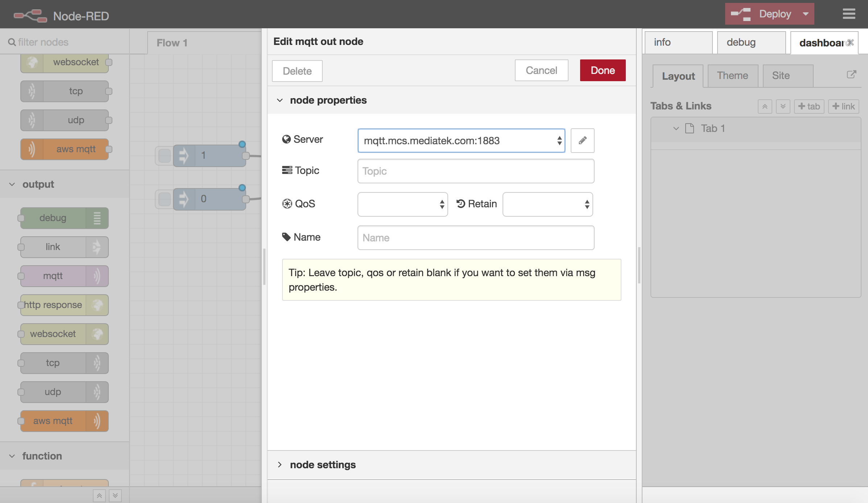Screen dimensions: 868x503
Task: Collapse all tabs with double up arrow
Action: coord(765,107)
